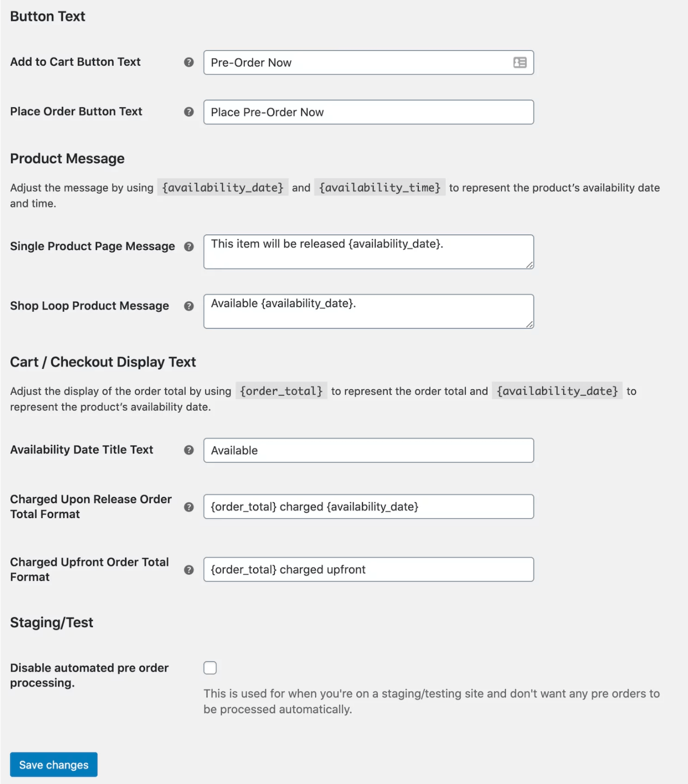Click help icon for Availability Date Title Text
The height and width of the screenshot is (784, 688).
click(189, 450)
